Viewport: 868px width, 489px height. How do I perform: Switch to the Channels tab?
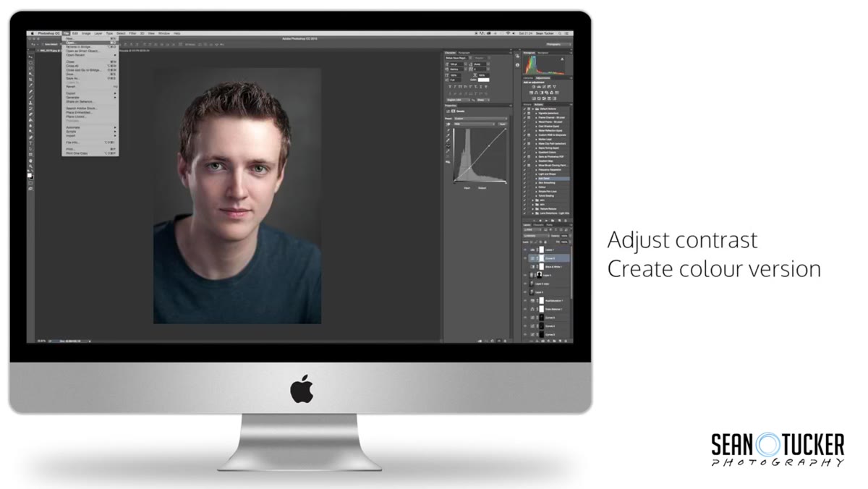(x=538, y=225)
